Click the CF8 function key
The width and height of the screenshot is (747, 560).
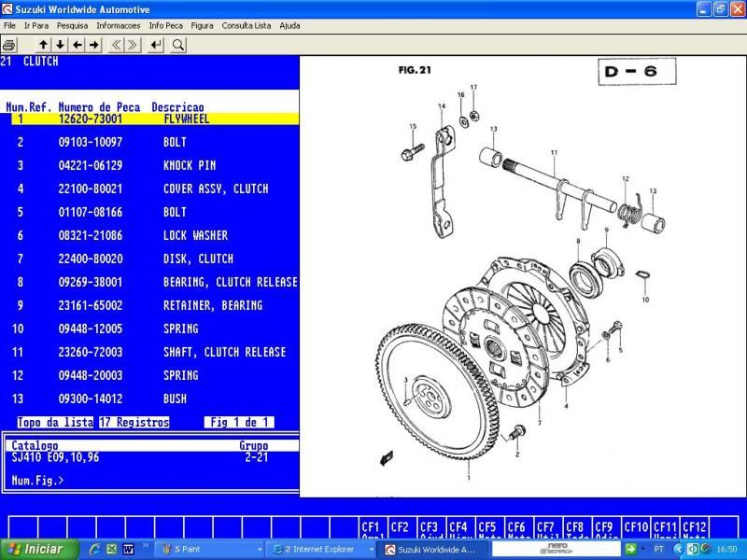[576, 527]
